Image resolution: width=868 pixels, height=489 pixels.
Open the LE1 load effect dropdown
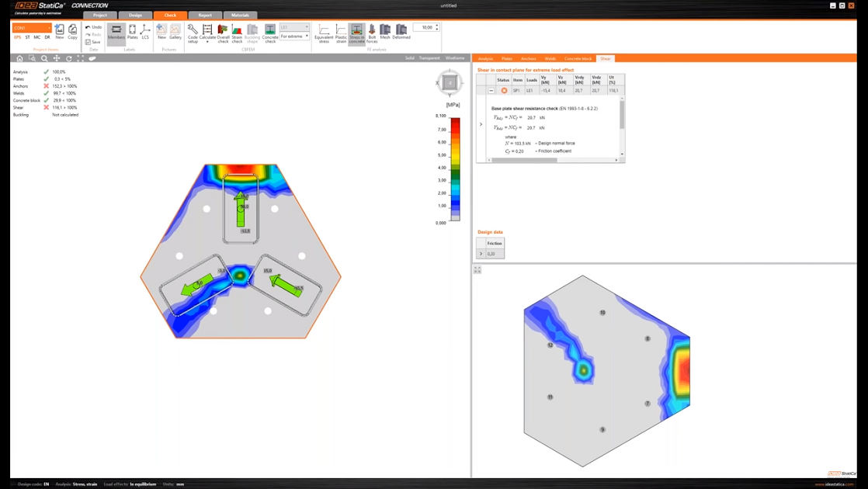294,27
